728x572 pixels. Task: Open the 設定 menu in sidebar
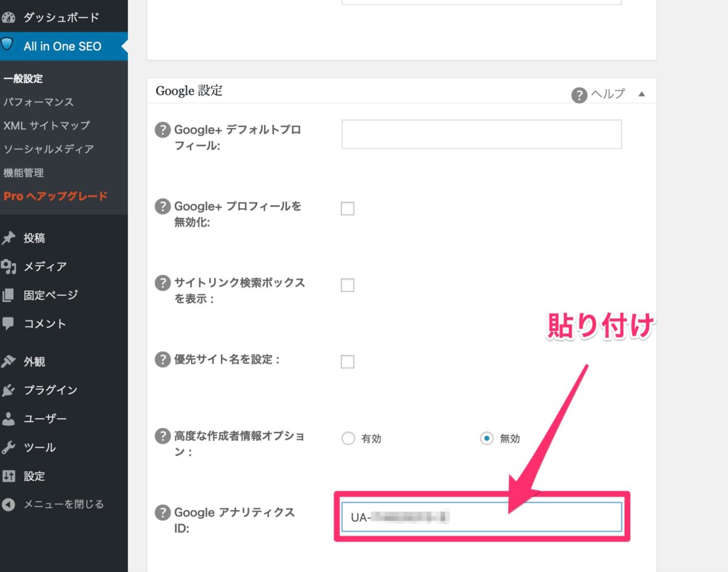(x=34, y=476)
